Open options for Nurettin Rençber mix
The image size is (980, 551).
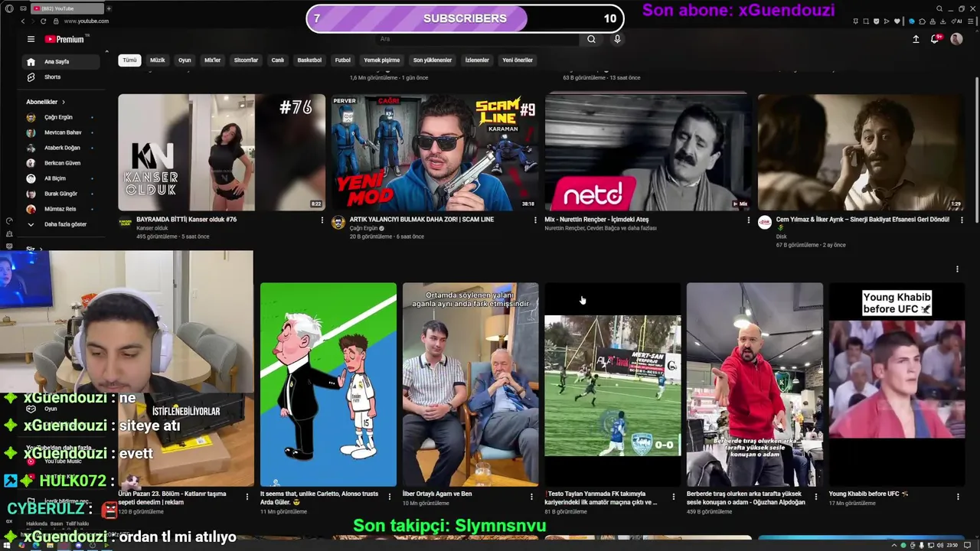[748, 220]
